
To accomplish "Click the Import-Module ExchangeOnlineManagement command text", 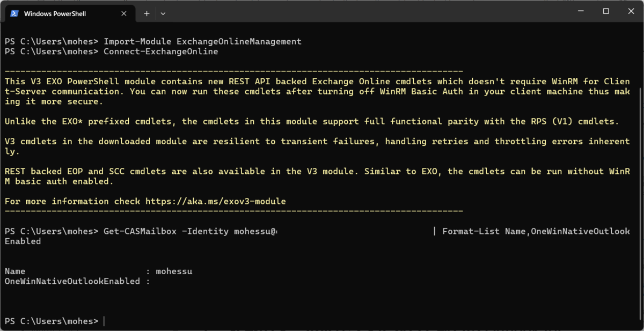I will pos(202,41).
